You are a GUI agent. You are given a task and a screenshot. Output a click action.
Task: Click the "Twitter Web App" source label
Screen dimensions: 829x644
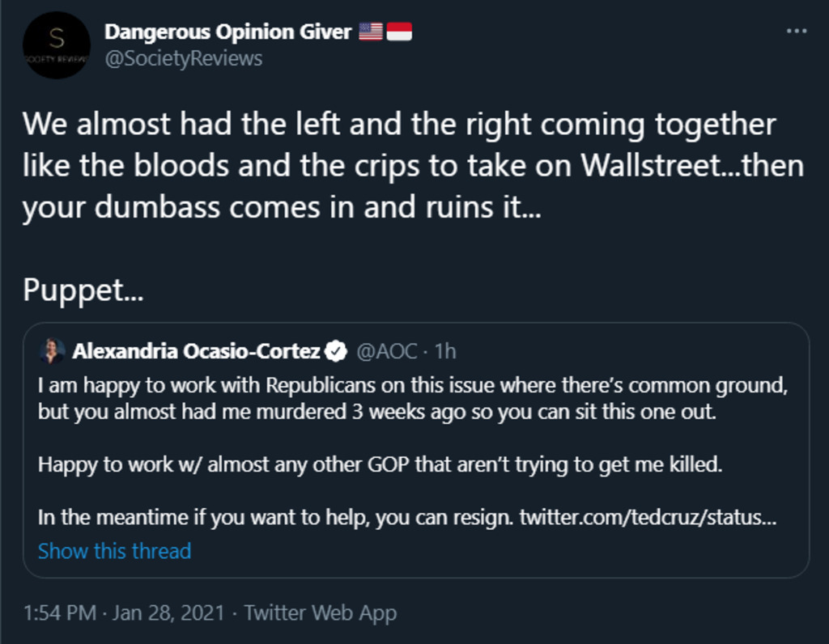click(321, 612)
